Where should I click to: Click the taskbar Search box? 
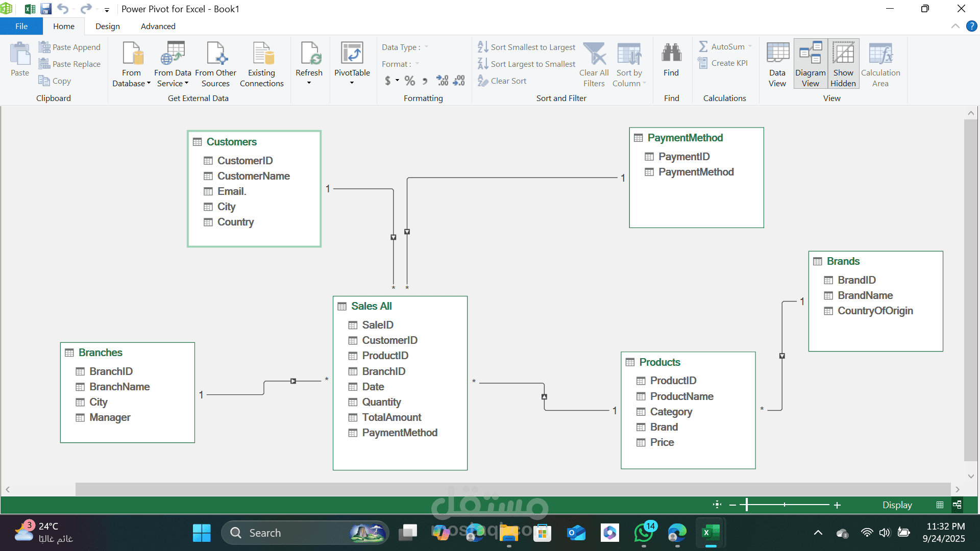tap(305, 533)
